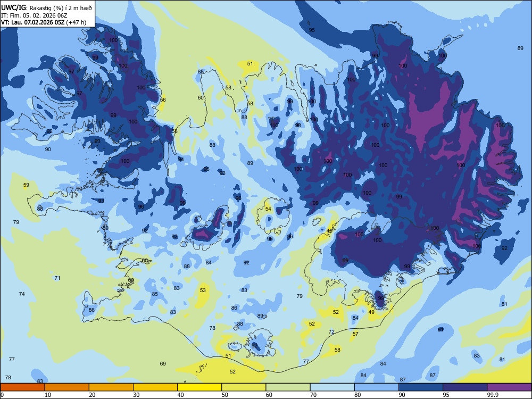
Task: Click the 60–70 light green legend swatch
Action: (288, 387)
